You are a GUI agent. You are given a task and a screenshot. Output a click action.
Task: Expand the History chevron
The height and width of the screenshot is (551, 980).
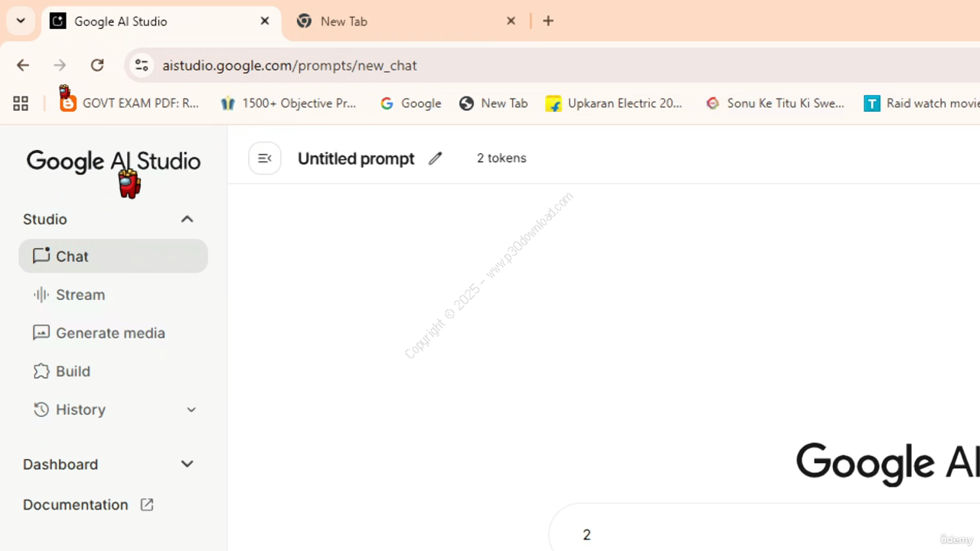coord(191,409)
